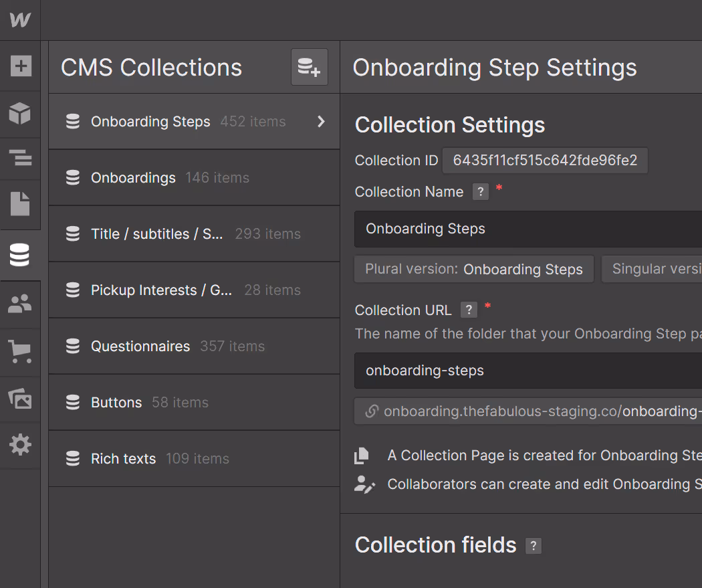This screenshot has height=588, width=702.
Task: Open the Navigator panel
Action: coord(21,158)
